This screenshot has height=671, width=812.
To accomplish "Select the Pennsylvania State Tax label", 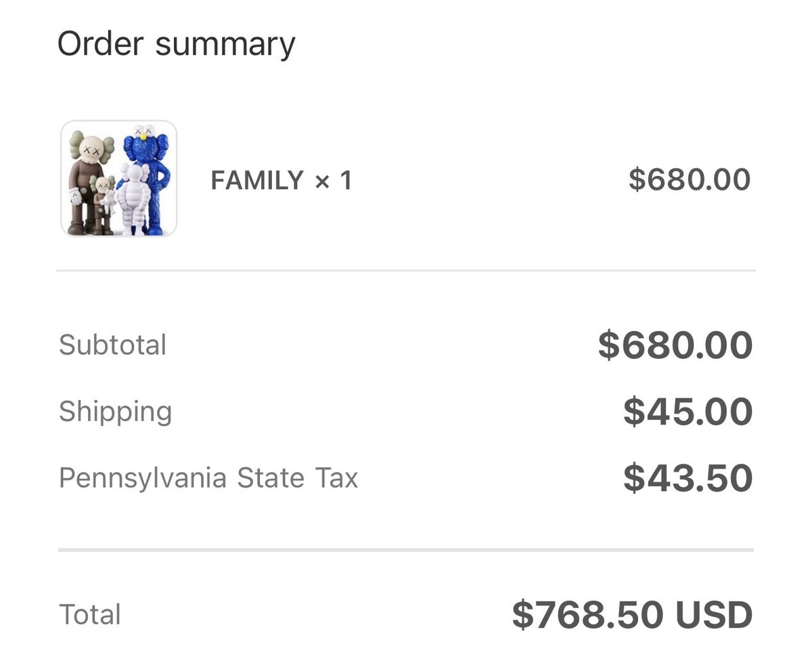I will [x=208, y=478].
